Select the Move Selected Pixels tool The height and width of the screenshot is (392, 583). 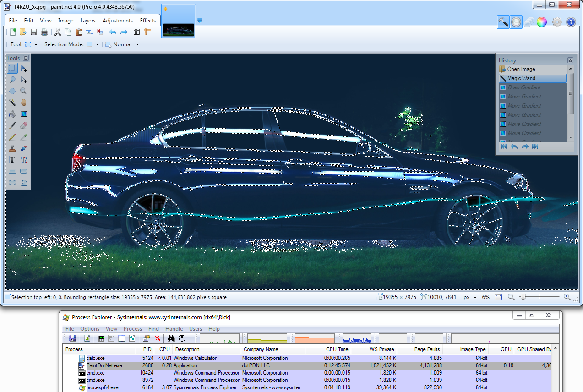coord(24,69)
